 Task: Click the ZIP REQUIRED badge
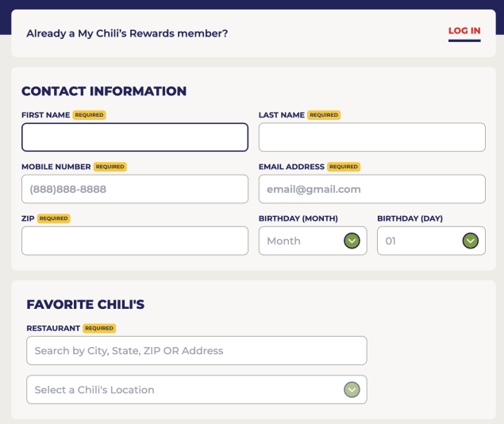click(x=53, y=218)
